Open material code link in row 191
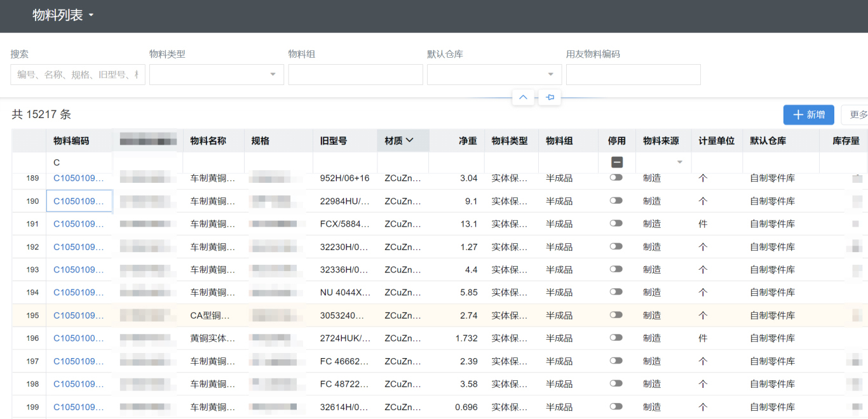Screen dimensions: 868x419 click(x=79, y=224)
